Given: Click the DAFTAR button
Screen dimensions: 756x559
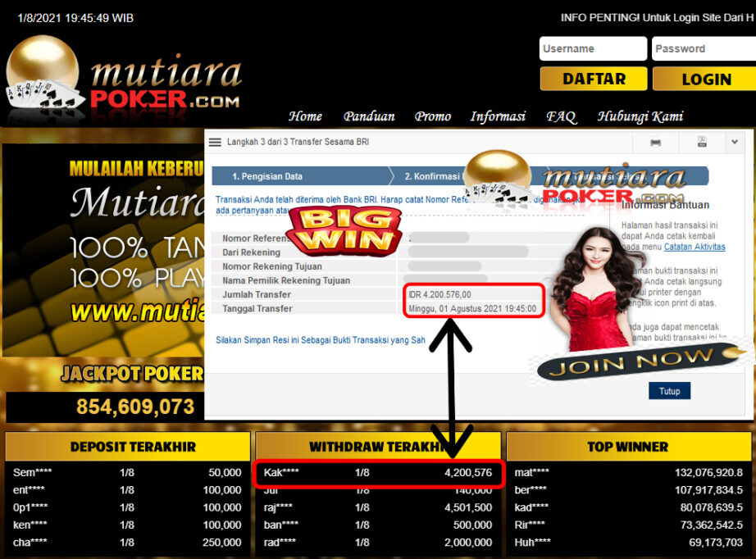Looking at the screenshot, I should point(594,79).
